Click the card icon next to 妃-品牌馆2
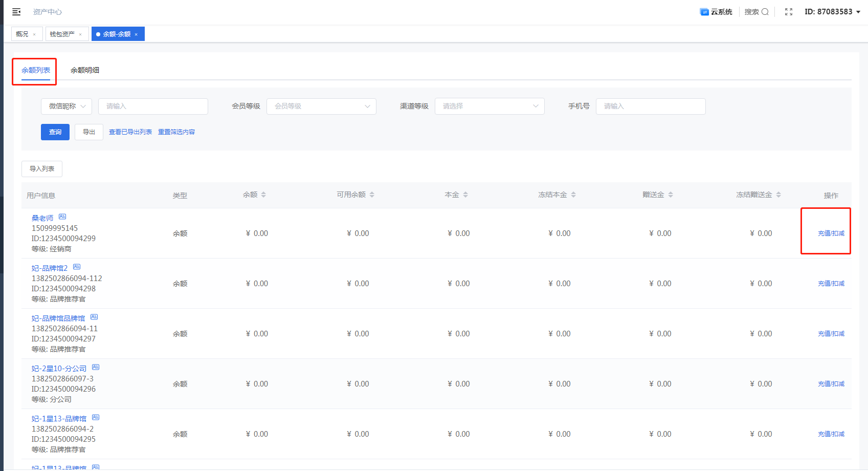The width and height of the screenshot is (868, 471). (x=77, y=267)
